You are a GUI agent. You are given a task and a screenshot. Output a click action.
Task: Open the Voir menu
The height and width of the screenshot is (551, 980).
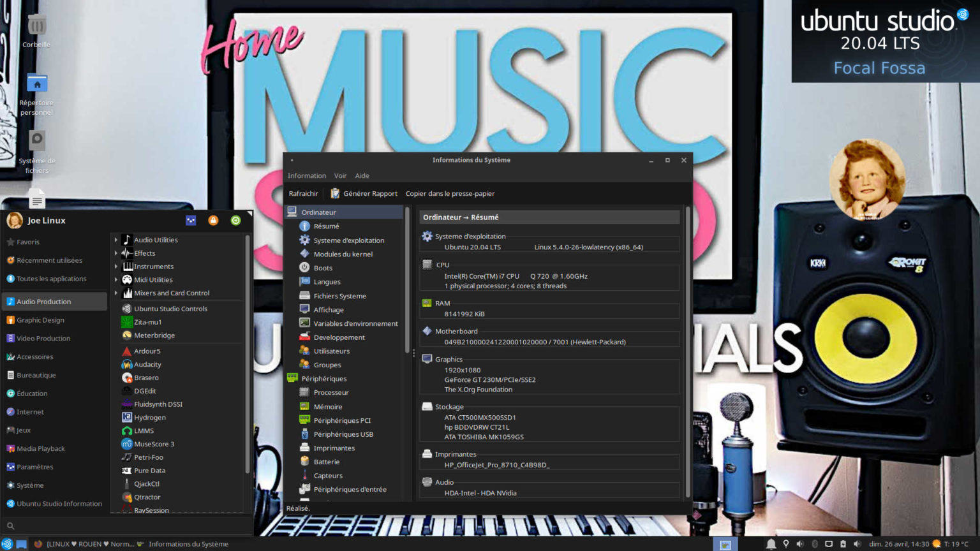(340, 175)
